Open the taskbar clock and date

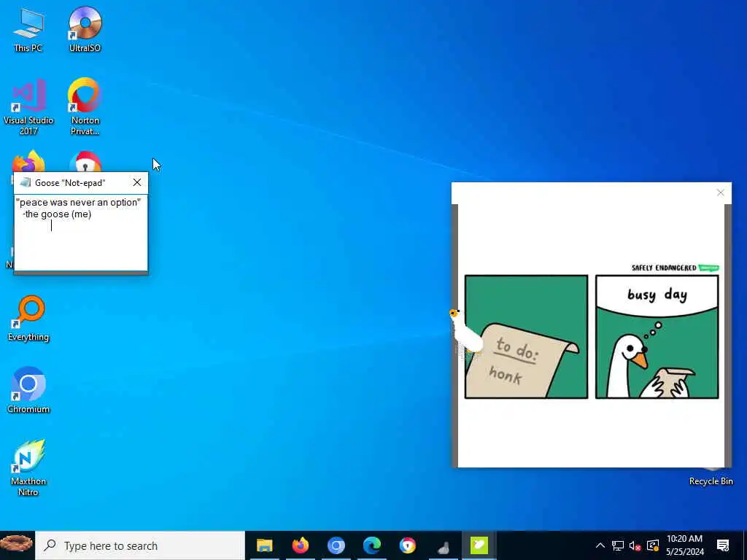click(684, 545)
